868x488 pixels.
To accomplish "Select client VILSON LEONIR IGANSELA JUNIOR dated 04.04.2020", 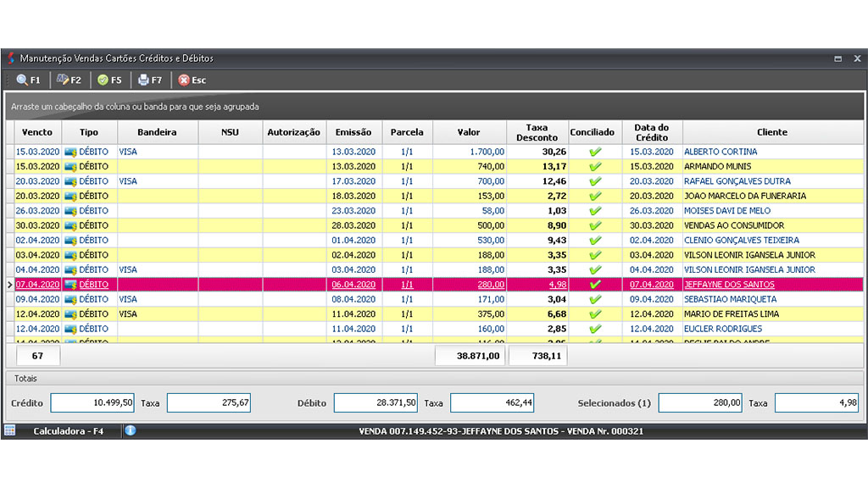I will pyautogui.click(x=749, y=270).
